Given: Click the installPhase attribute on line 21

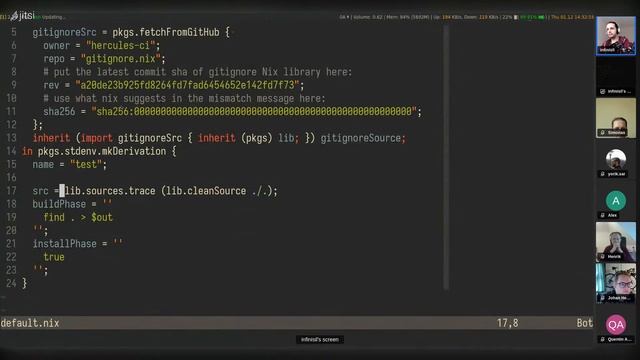Looking at the screenshot, I should pyautogui.click(x=64, y=244).
